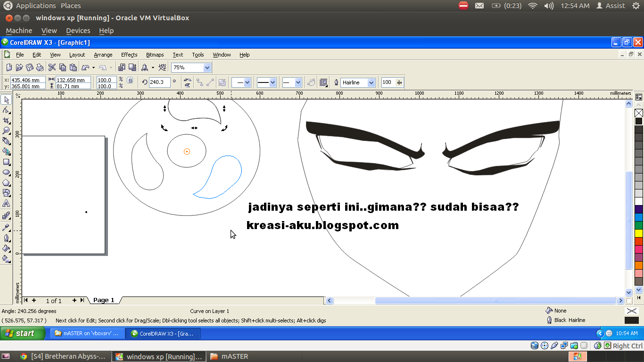
Task: Click the object width field 132.658 mm
Action: 73,80
